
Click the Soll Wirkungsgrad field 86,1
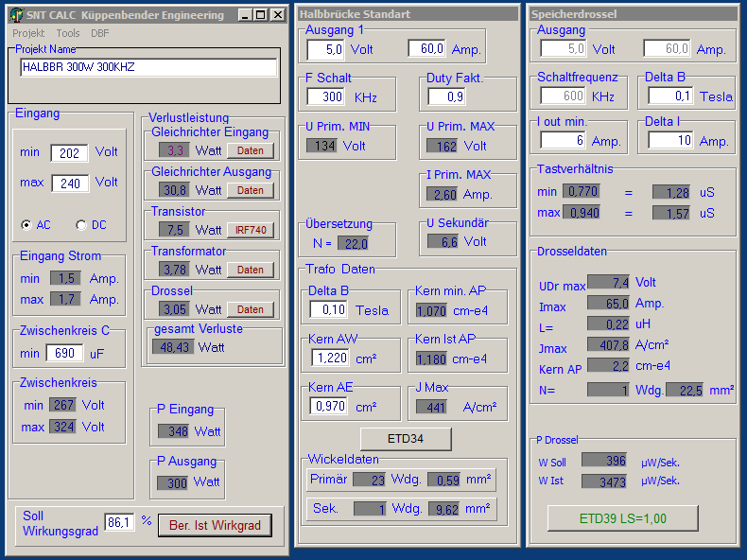pyautogui.click(x=119, y=522)
